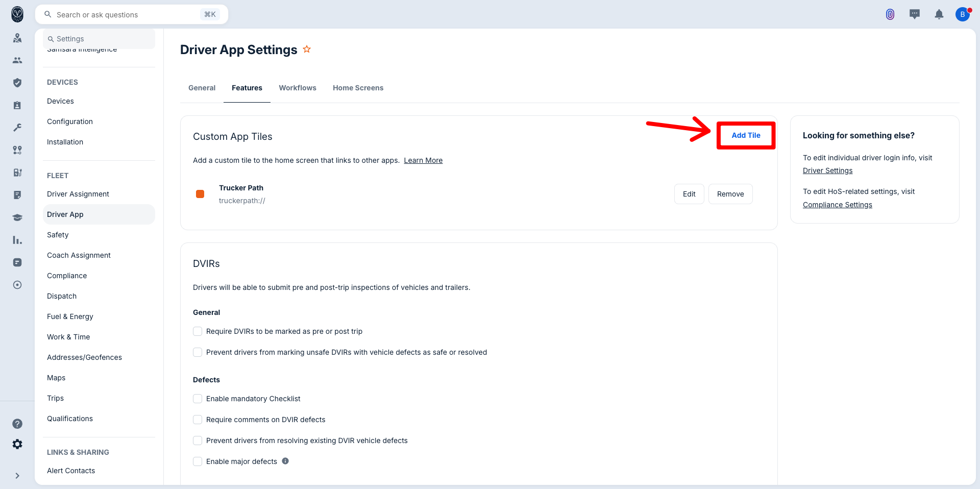Click the orange Trucker Path tile swatch

click(x=200, y=194)
